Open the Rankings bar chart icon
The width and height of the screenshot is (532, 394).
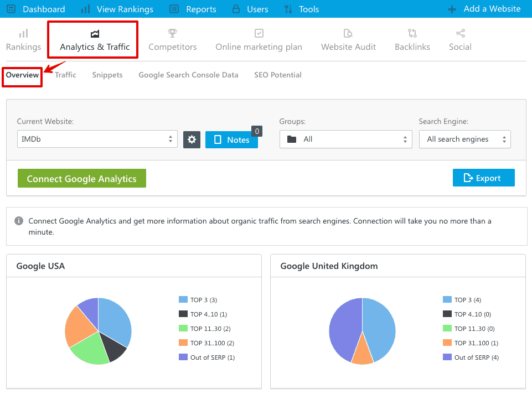click(x=23, y=34)
